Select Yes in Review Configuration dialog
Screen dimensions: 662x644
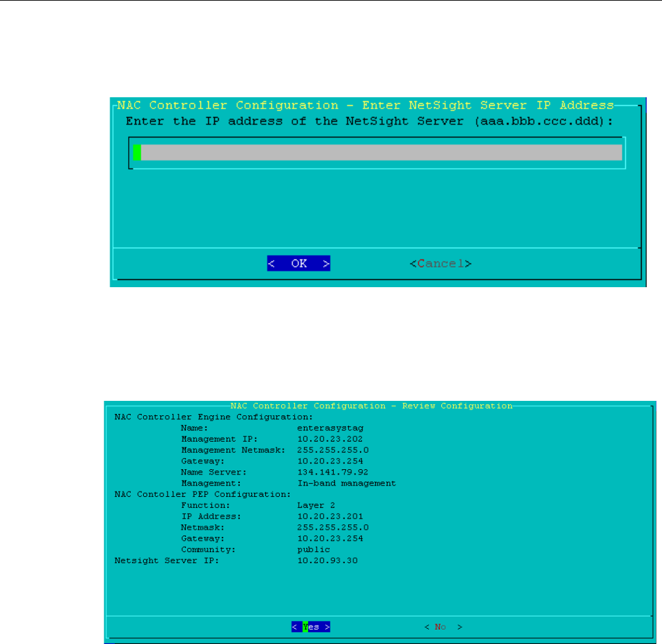311,627
